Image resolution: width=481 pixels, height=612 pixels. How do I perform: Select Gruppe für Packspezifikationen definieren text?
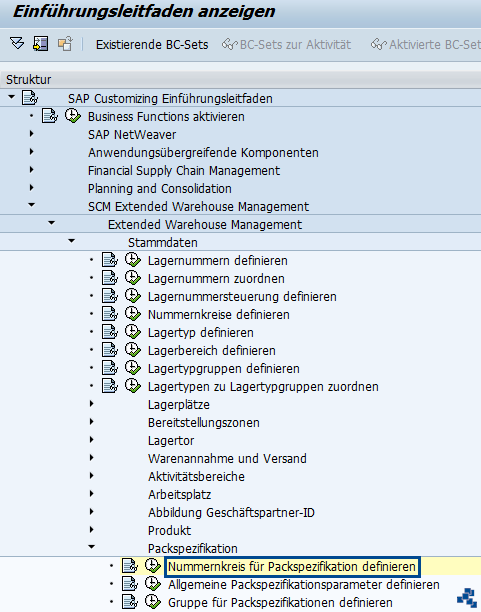280,603
